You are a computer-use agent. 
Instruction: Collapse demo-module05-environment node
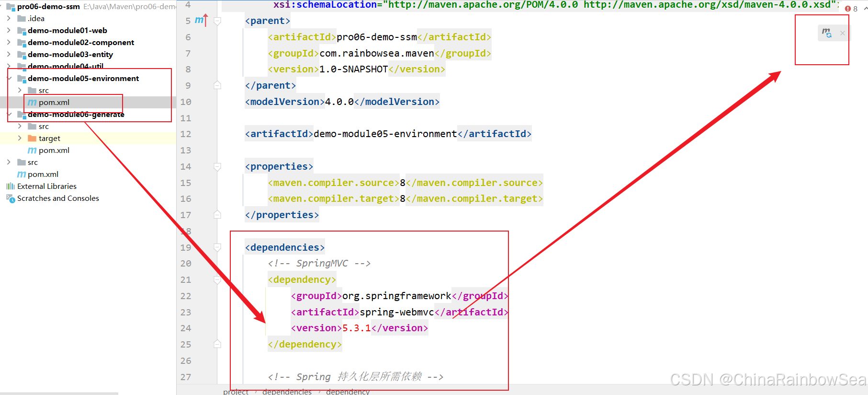click(9, 78)
